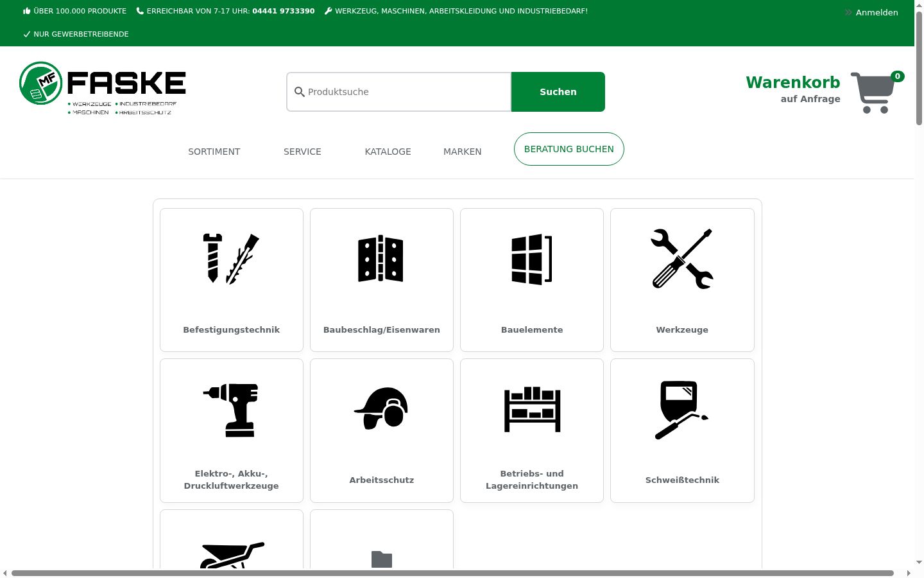Click the wrench icon in the top bar
The image size is (924, 578).
click(328, 11)
